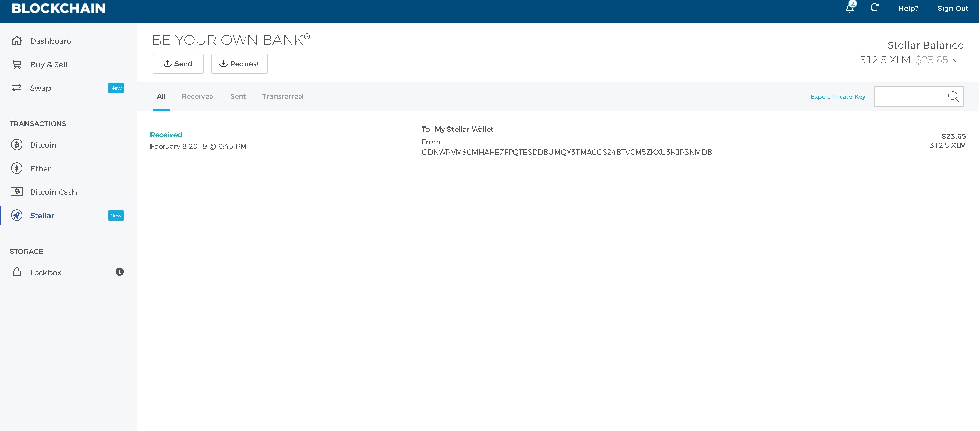Click the Dashboard home icon
This screenshot has height=431, width=980.
click(17, 41)
